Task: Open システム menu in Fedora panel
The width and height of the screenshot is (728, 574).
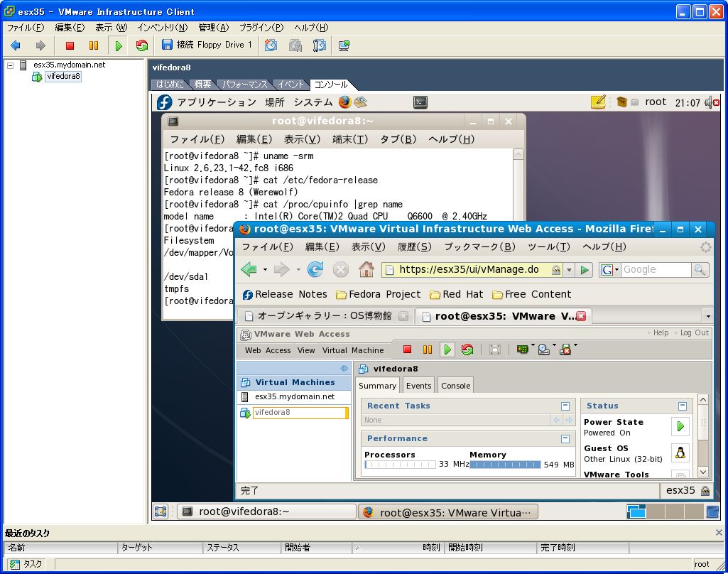Action: (313, 102)
